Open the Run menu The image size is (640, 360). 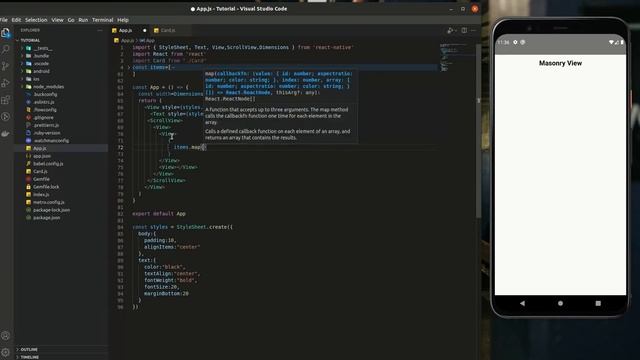(x=83, y=20)
